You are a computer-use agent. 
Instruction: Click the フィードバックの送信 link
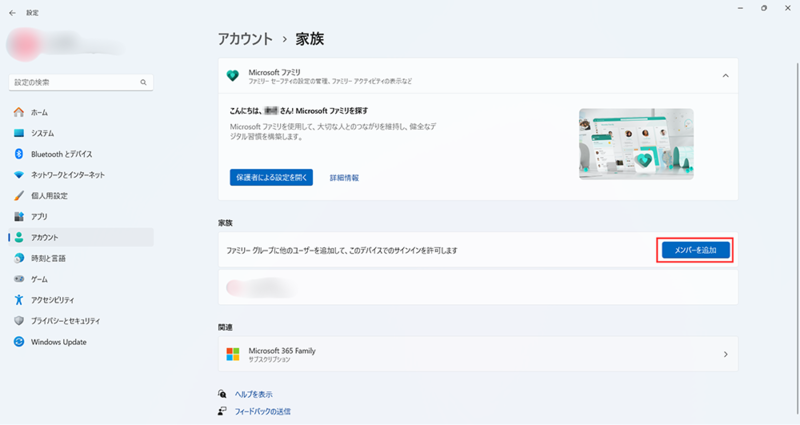point(262,411)
